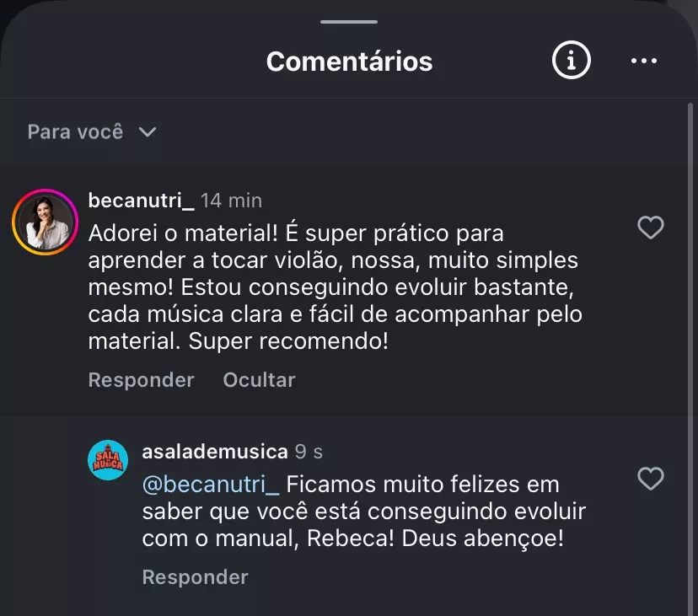
Task: Click Responder under becanutri_'s comment
Action: [141, 380]
